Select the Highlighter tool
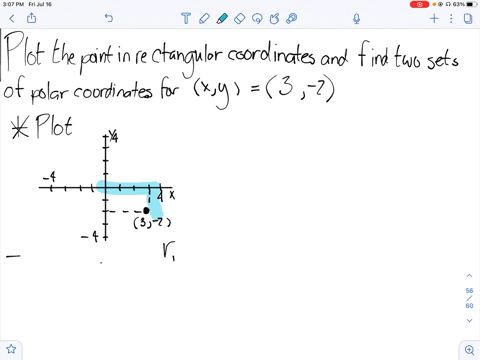Image resolution: width=480 pixels, height=360 pixels. 222,18
